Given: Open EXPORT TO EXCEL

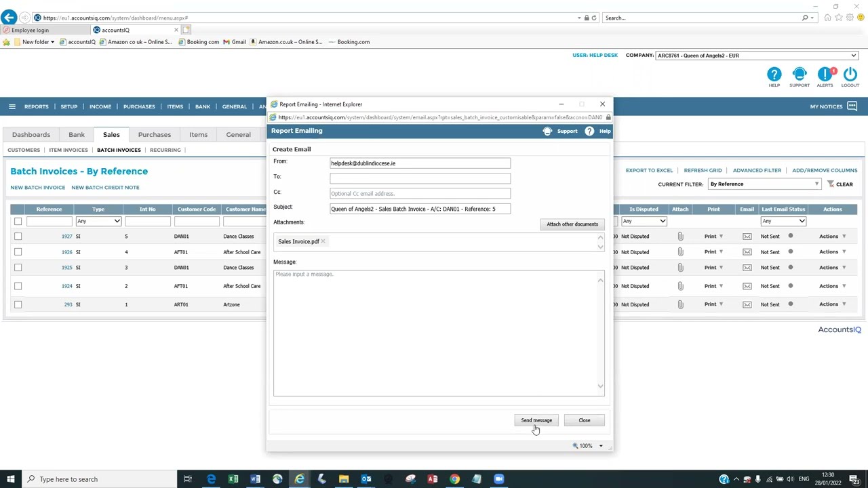Looking at the screenshot, I should click(649, 170).
